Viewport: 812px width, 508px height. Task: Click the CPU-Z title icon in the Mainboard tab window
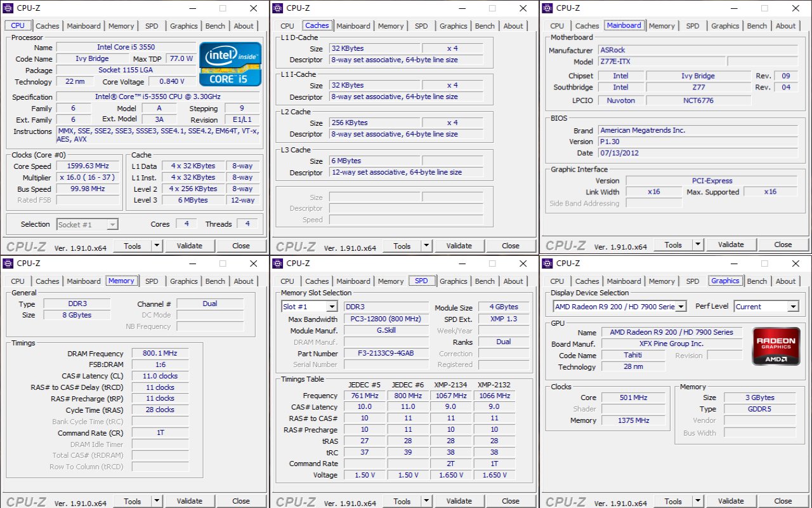point(547,8)
